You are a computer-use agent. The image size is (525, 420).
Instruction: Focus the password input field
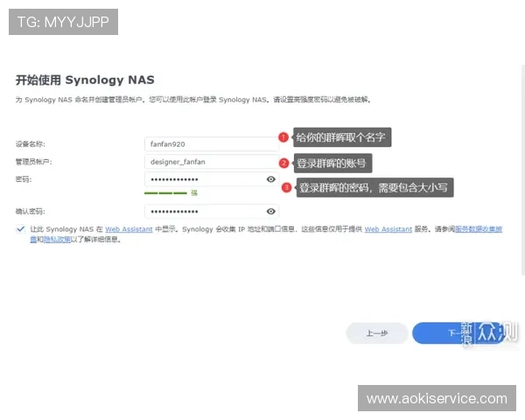pos(212,179)
